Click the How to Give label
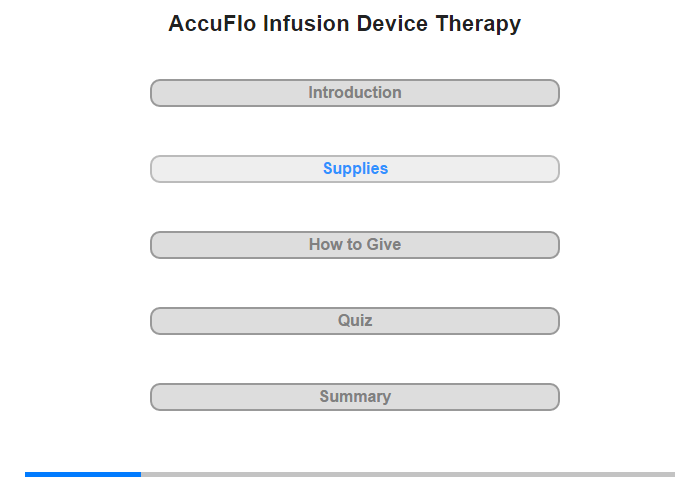This screenshot has height=480, width=700. pos(355,244)
